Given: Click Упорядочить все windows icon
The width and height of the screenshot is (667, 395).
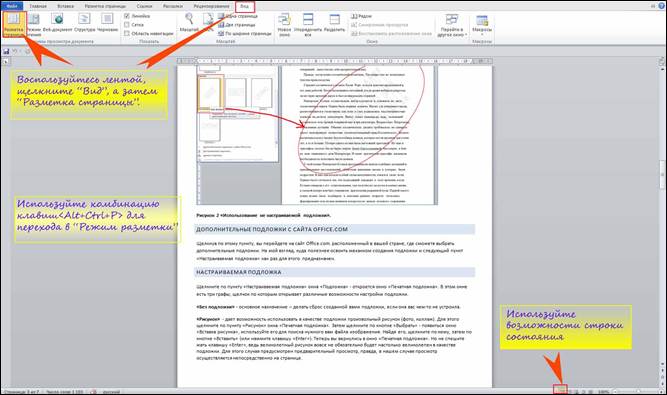Looking at the screenshot, I should [x=308, y=25].
